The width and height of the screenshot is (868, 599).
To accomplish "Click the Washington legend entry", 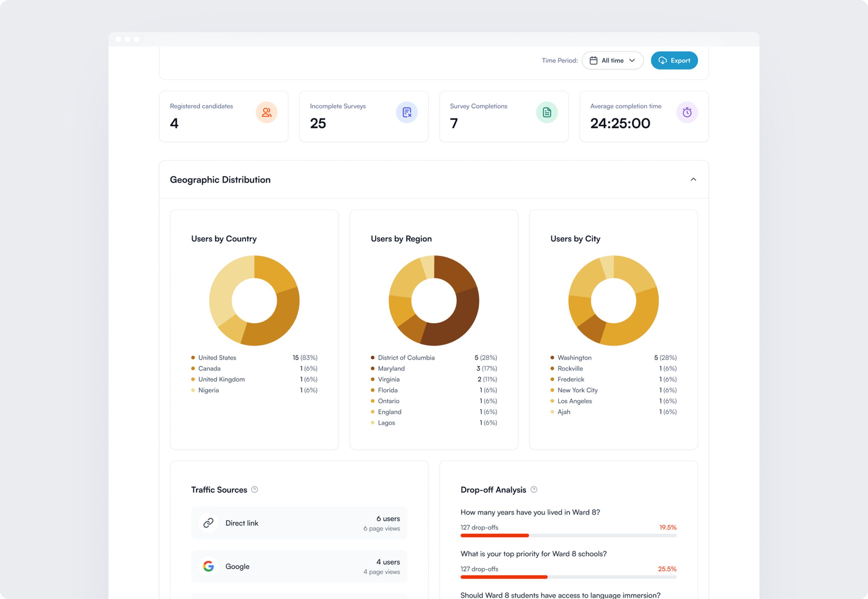I will pos(574,358).
